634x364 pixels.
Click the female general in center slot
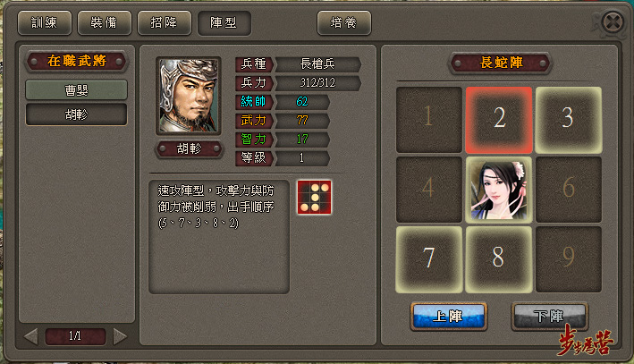pyautogui.click(x=499, y=190)
